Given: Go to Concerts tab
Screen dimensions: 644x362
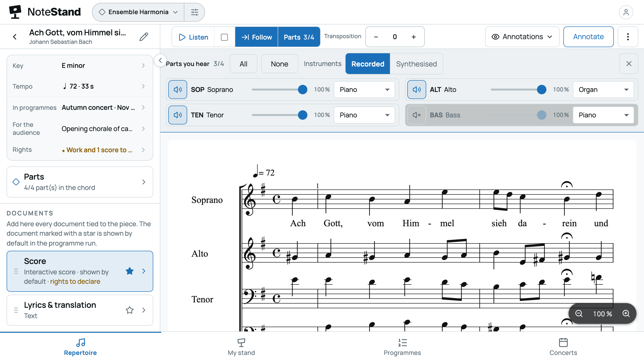Looking at the screenshot, I should point(563,347).
